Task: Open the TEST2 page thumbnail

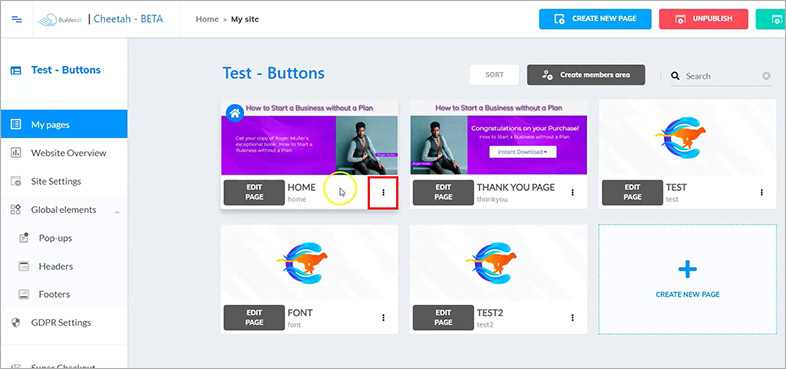Action: (x=498, y=263)
